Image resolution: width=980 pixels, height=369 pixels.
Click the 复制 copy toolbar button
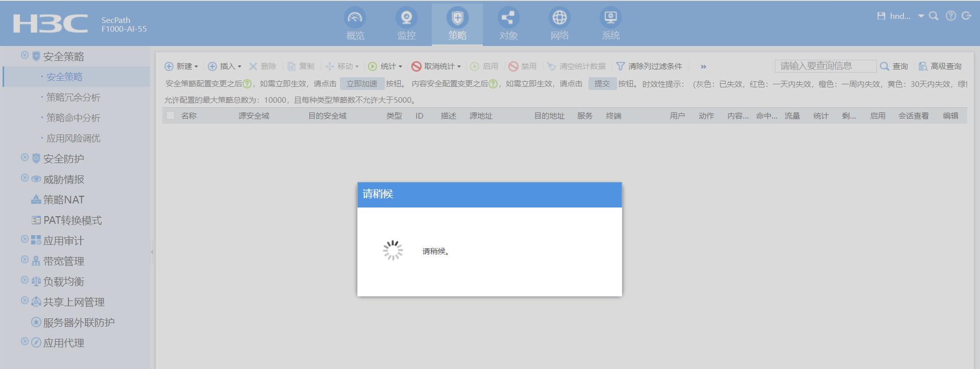pos(301,66)
